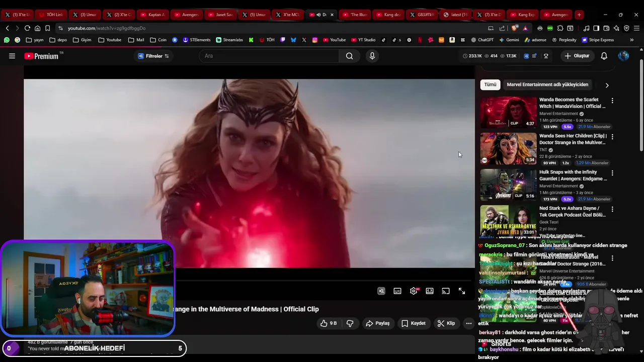Switch to TÖH Link browser tab
644x362 pixels.
(x=50, y=15)
